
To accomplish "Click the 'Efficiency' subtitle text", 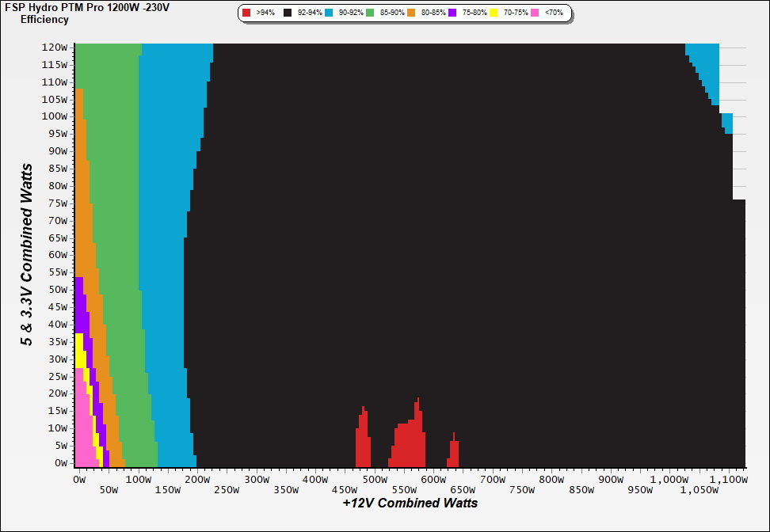I will click(x=44, y=19).
